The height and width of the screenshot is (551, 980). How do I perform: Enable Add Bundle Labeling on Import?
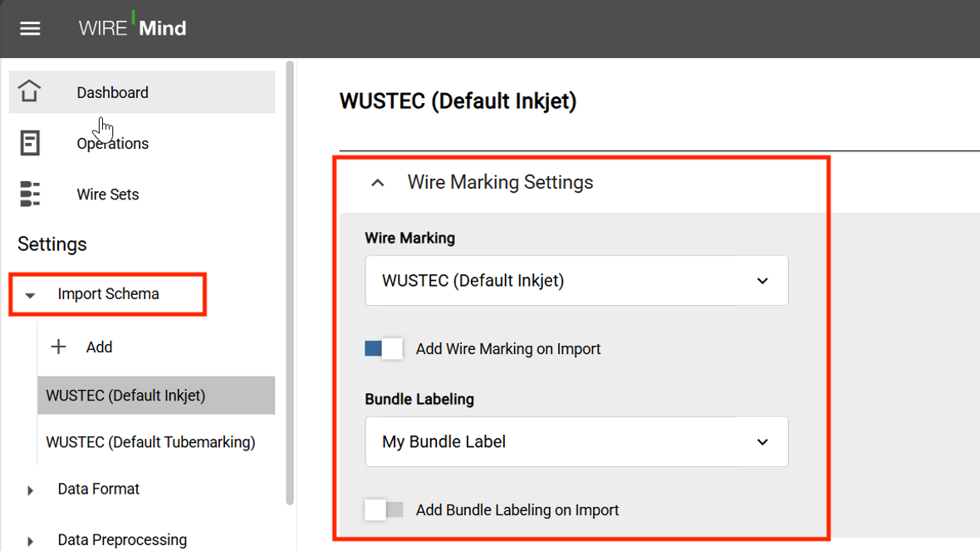pyautogui.click(x=384, y=509)
